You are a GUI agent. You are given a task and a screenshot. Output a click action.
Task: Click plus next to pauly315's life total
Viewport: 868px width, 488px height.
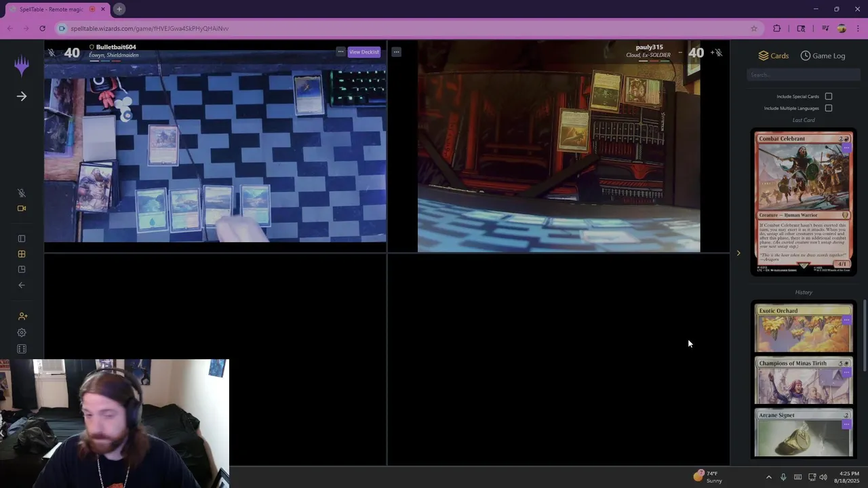coord(711,52)
